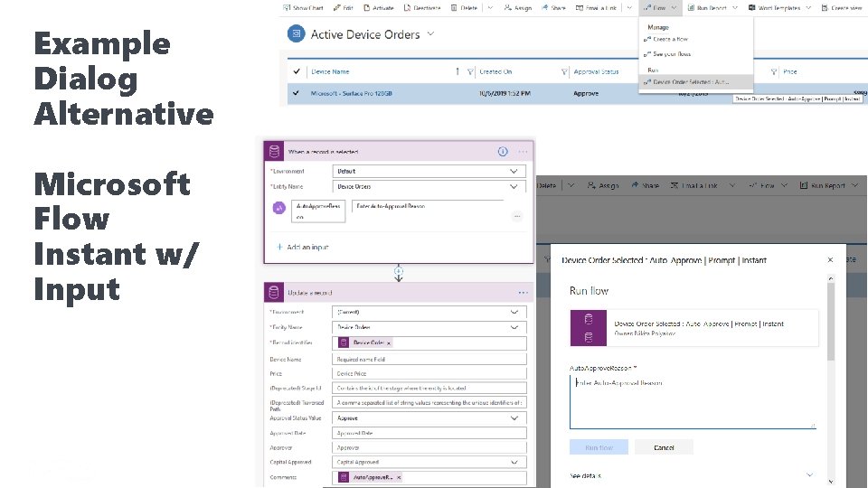Choose See your flows from Flow menu
The width and height of the screenshot is (868, 488).
tap(667, 54)
